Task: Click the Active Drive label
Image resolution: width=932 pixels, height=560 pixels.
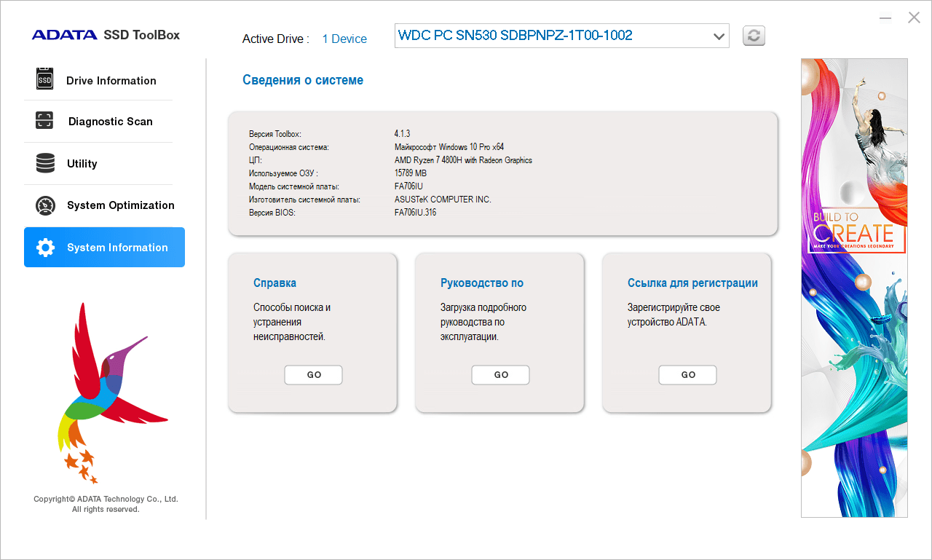Action: (x=276, y=39)
